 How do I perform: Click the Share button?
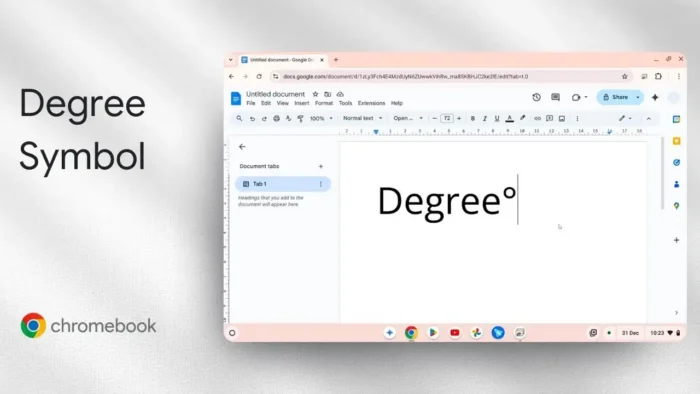pos(616,97)
